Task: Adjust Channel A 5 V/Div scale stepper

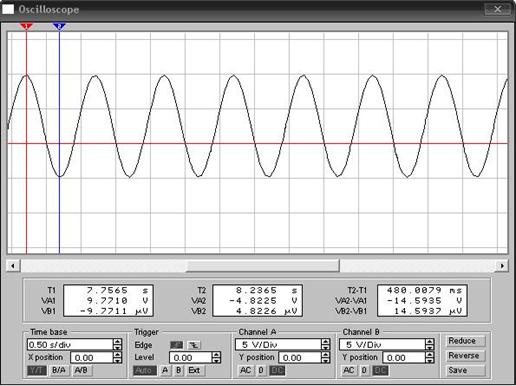Action: (326, 344)
